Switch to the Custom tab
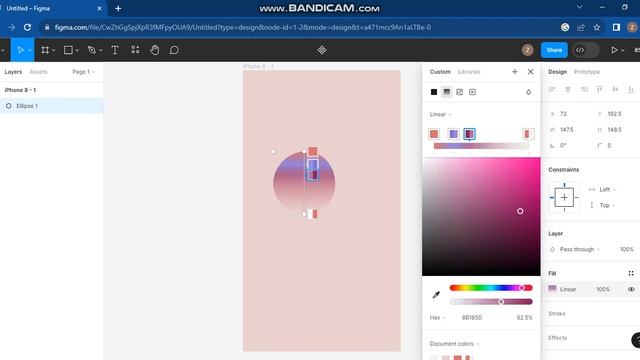640x360 pixels. [440, 71]
